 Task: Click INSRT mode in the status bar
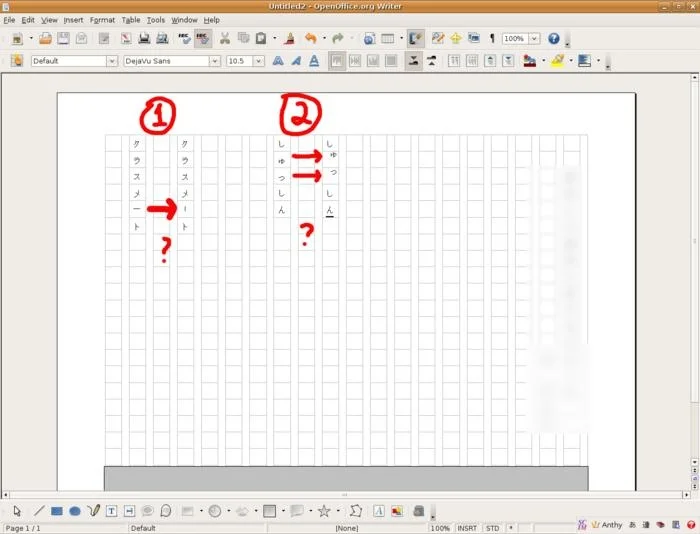coord(467,528)
